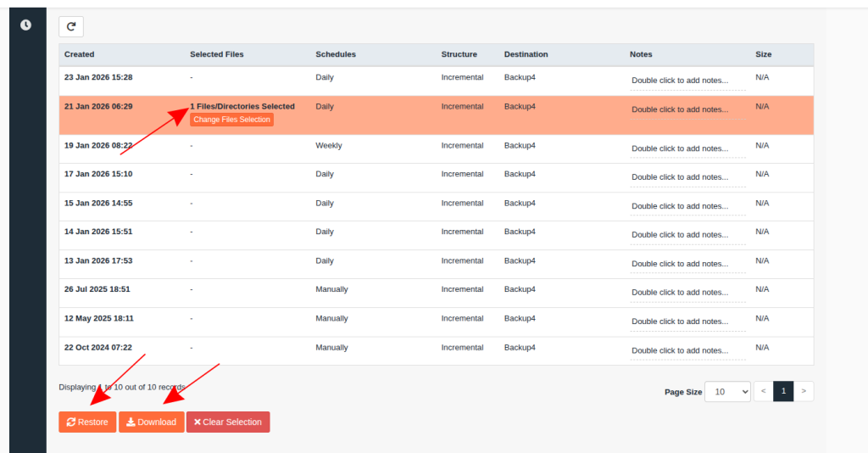Click the clock icon in the sidebar
868x453 pixels.
click(x=26, y=25)
